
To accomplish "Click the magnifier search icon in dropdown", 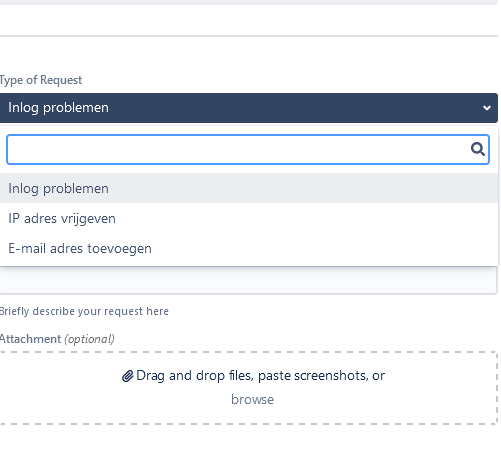I will pyautogui.click(x=478, y=149).
